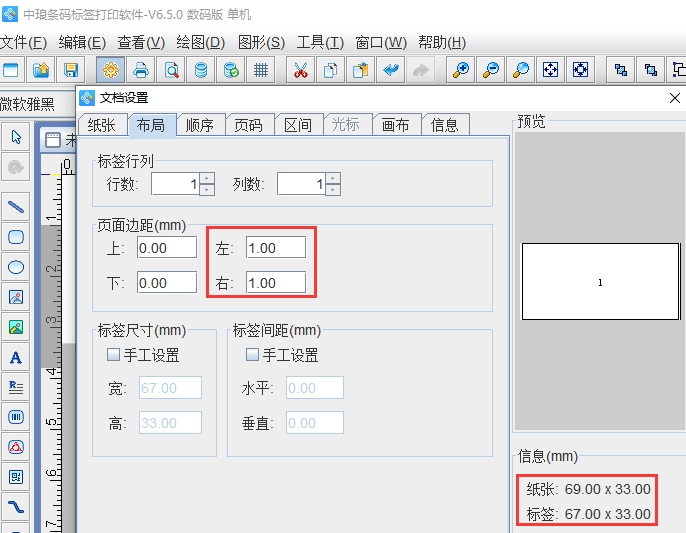Click the Print icon in toolbar
The image size is (686, 533).
point(141,70)
